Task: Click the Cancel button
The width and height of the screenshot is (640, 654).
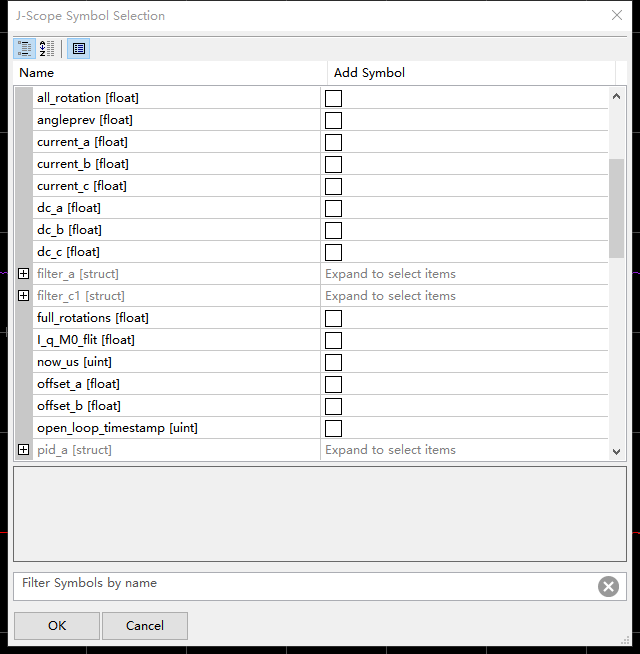Action: click(145, 626)
